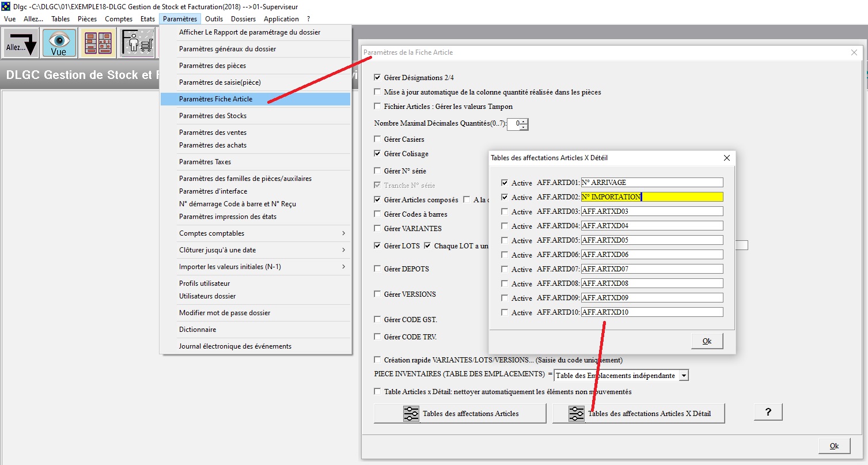Image resolution: width=868 pixels, height=465 pixels.
Task: Toggle Active checkbox for AFF.ARTD02
Action: pos(505,197)
